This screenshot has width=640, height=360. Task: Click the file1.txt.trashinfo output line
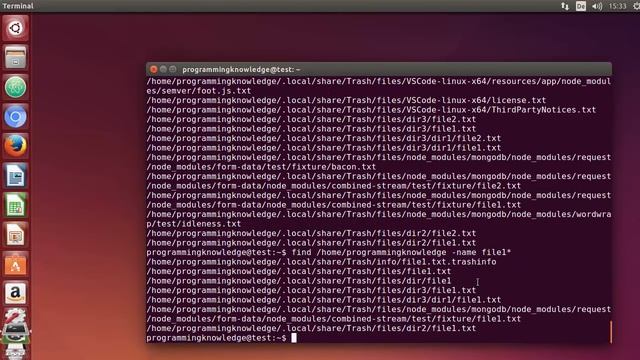(321, 262)
